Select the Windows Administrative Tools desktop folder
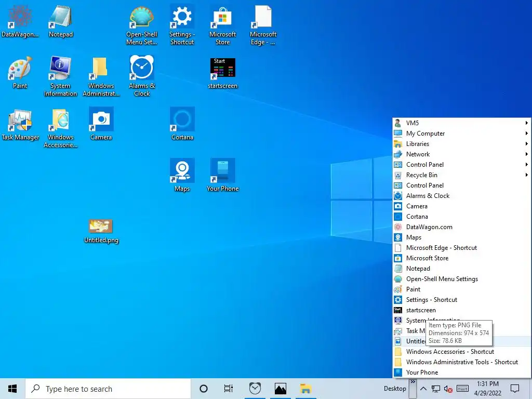Viewport: 532px width, 399px height. (101, 77)
